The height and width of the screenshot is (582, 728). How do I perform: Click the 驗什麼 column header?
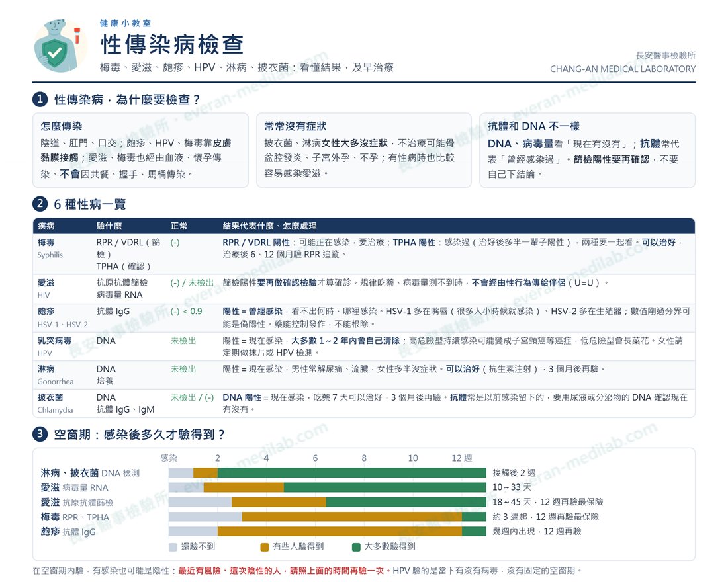pyautogui.click(x=109, y=226)
